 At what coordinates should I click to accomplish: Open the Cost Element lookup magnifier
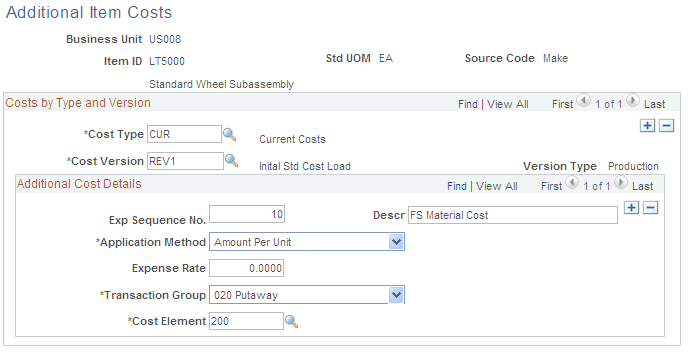click(x=291, y=322)
